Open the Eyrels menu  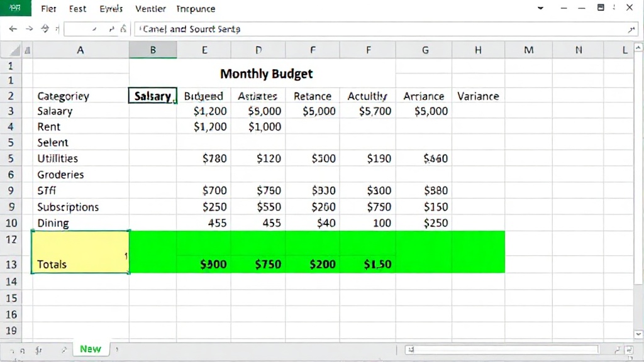pyautogui.click(x=111, y=9)
